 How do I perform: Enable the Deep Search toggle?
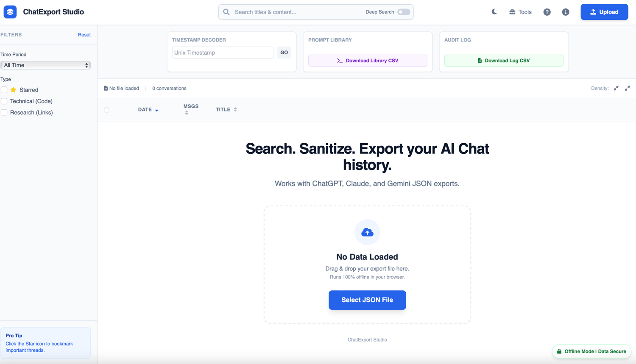(x=404, y=12)
